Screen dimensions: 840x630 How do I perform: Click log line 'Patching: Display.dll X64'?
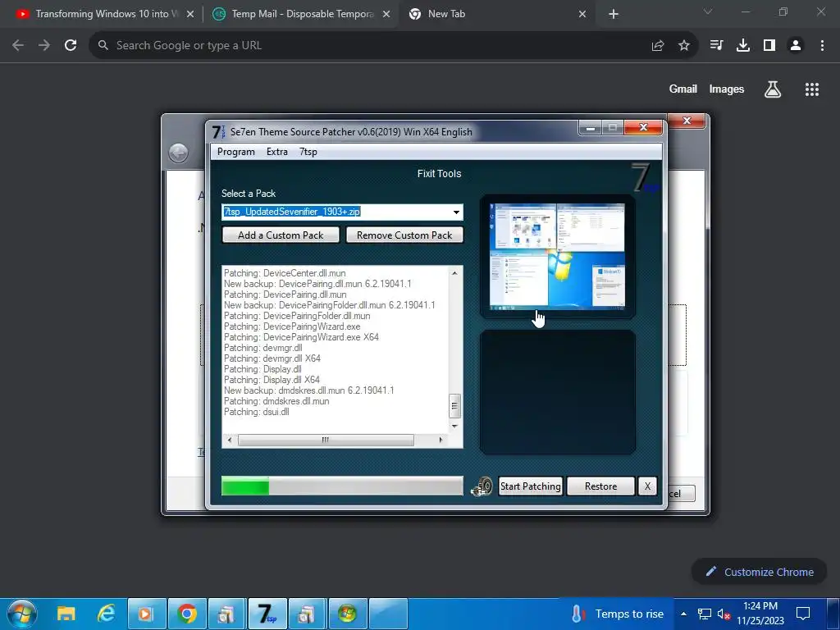pos(272,380)
